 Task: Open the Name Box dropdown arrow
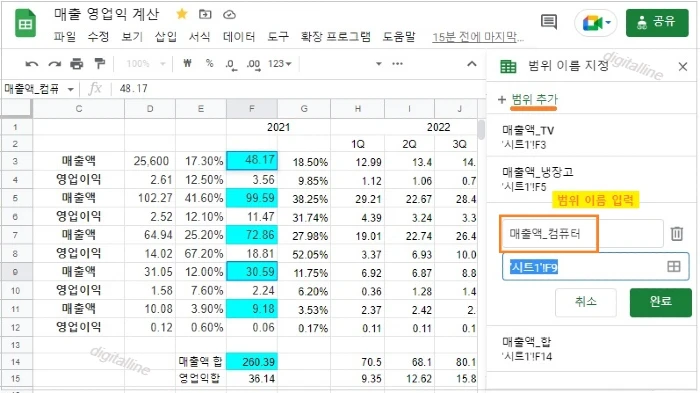71,89
